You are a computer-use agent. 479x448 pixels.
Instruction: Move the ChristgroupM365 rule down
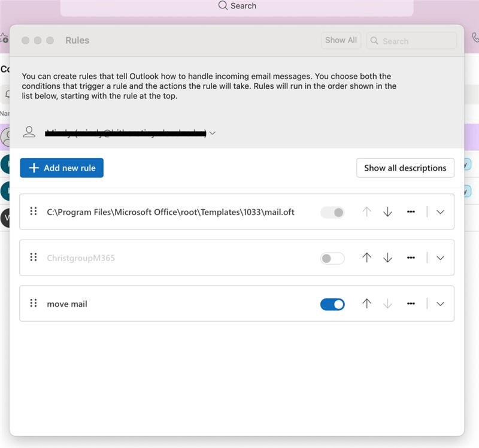point(388,258)
